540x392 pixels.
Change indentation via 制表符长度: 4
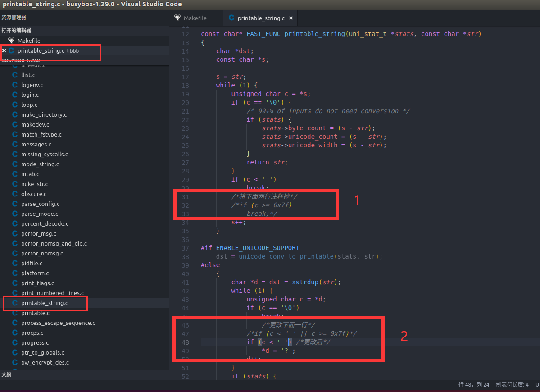click(512, 384)
